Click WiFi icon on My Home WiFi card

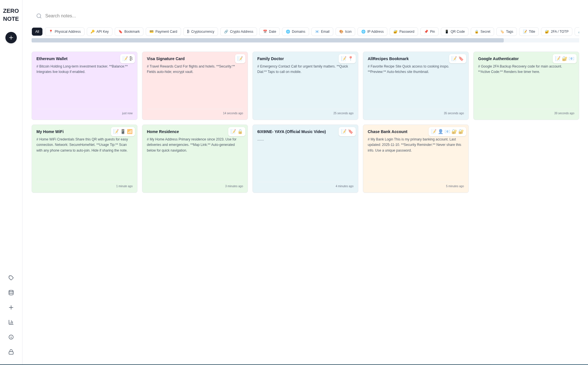pos(130,132)
